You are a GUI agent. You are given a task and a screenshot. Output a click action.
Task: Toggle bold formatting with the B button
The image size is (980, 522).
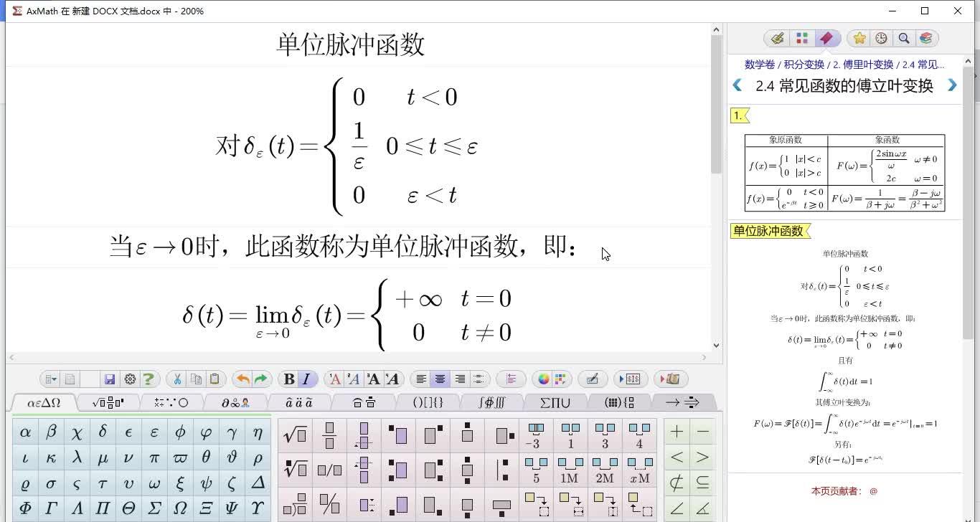[x=288, y=379]
